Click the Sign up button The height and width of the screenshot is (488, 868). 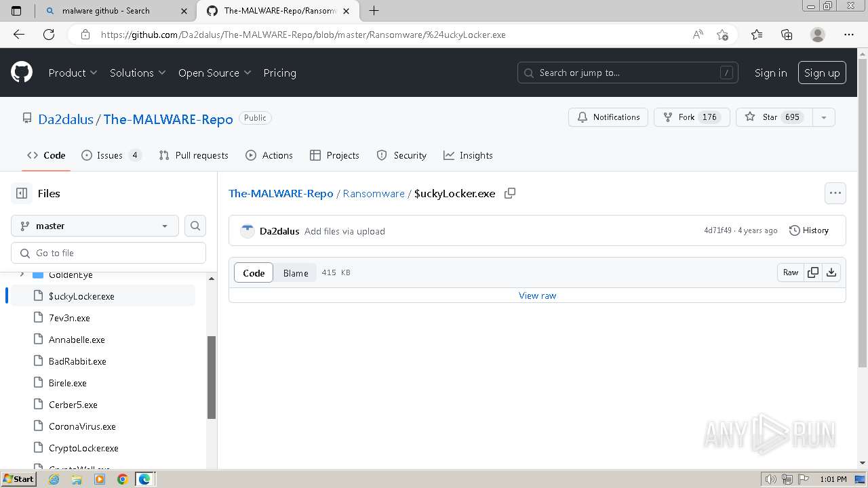coord(822,73)
